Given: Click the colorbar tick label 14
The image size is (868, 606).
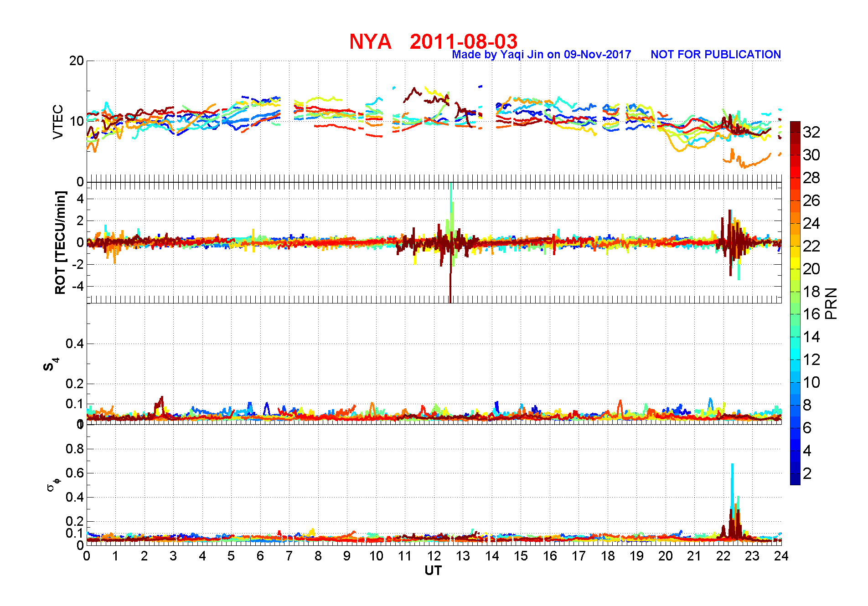Looking at the screenshot, I should pyautogui.click(x=811, y=337).
